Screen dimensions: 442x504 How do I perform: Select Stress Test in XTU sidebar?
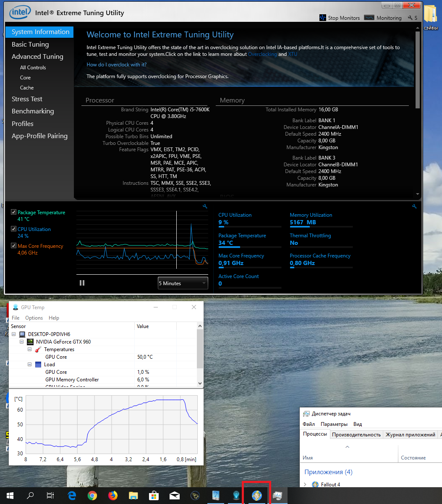[27, 99]
